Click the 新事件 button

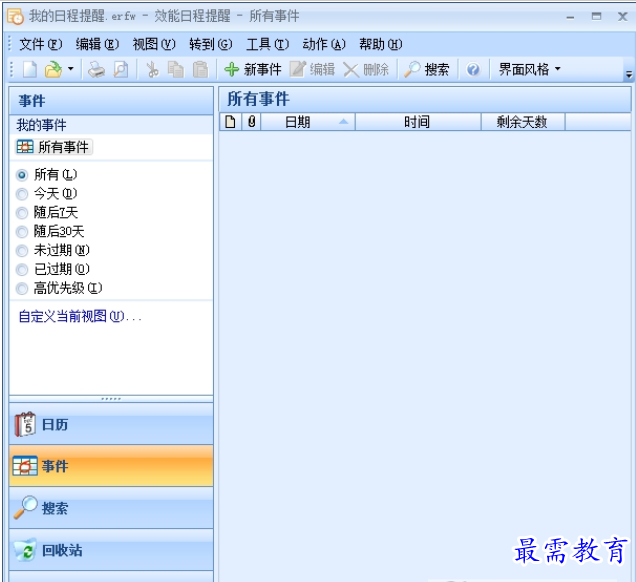tap(252, 69)
